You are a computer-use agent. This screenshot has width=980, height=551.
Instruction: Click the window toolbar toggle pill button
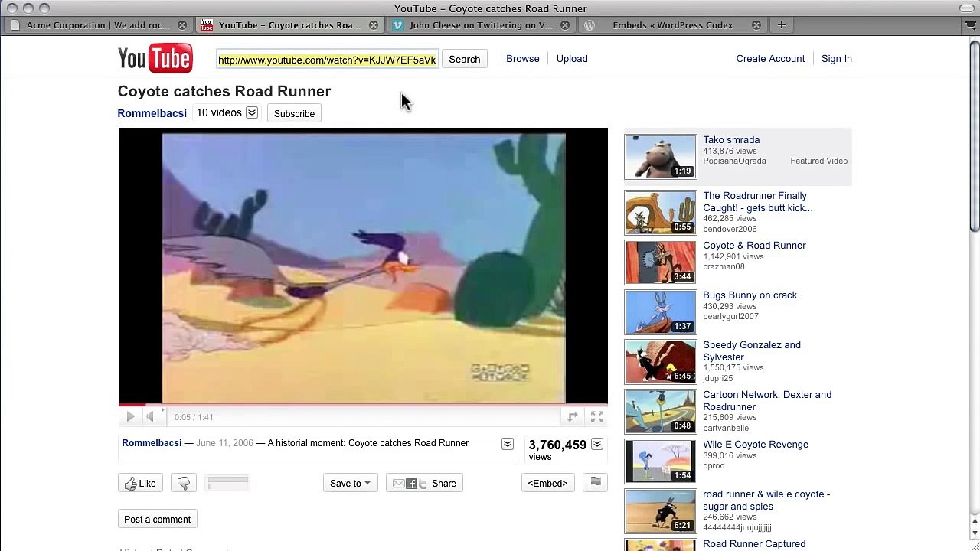pos(967,8)
